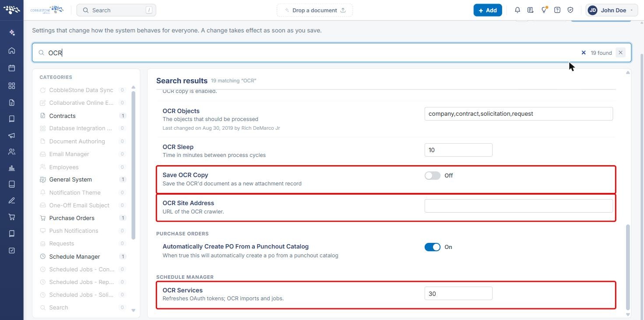Open the help question mark icon
The width and height of the screenshot is (644, 320).
coord(557,10)
